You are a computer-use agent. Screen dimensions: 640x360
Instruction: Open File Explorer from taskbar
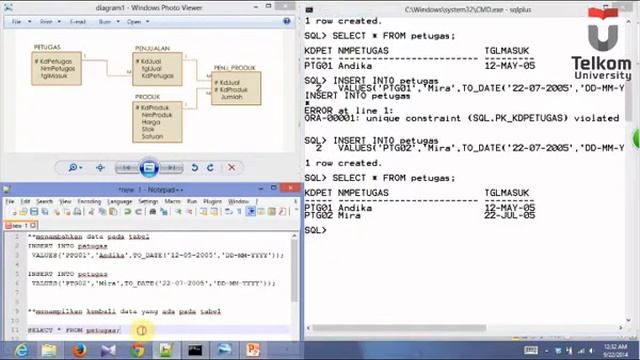pyautogui.click(x=49, y=350)
